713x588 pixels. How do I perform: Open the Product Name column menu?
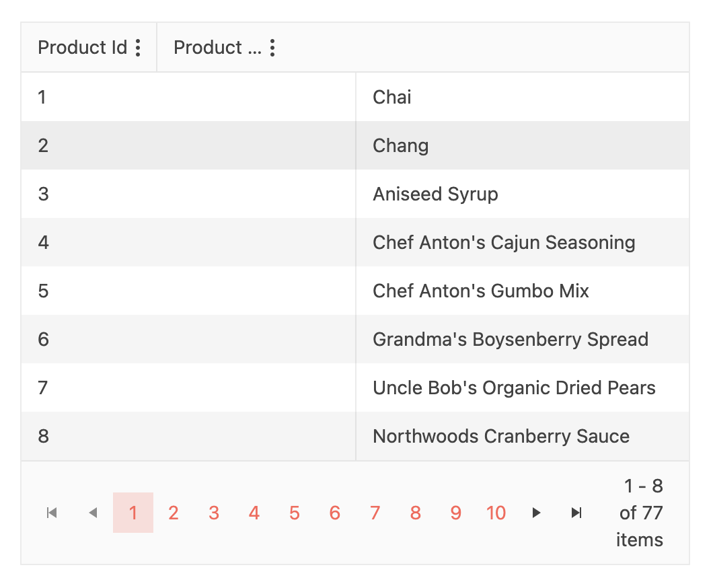click(x=272, y=48)
